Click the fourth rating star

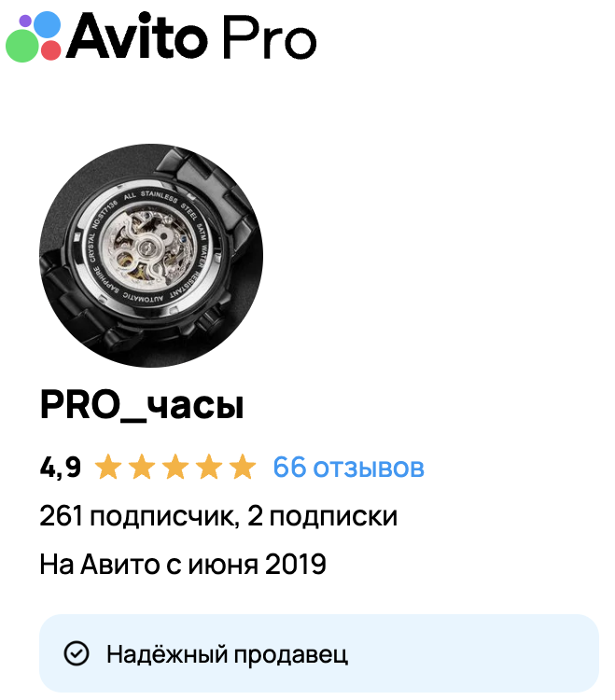tap(209, 467)
